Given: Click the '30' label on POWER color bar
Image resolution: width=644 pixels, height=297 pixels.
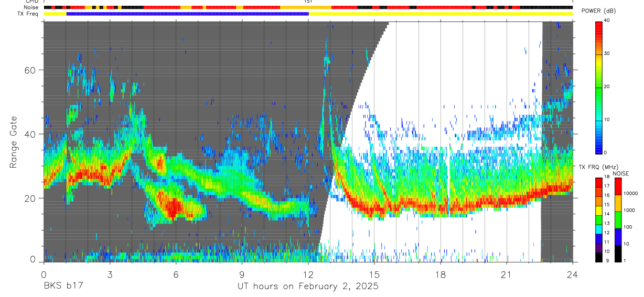Looking at the screenshot, I should [608, 54].
